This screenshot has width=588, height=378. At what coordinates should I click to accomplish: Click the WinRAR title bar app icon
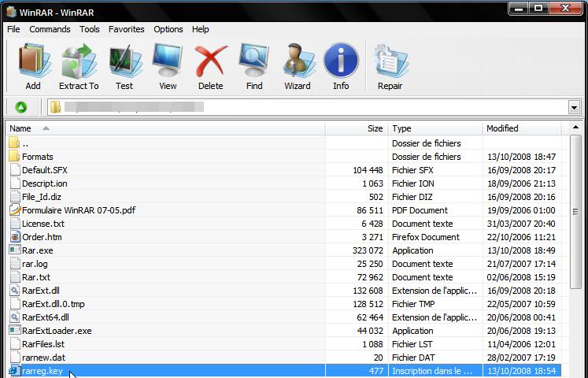[x=11, y=12]
